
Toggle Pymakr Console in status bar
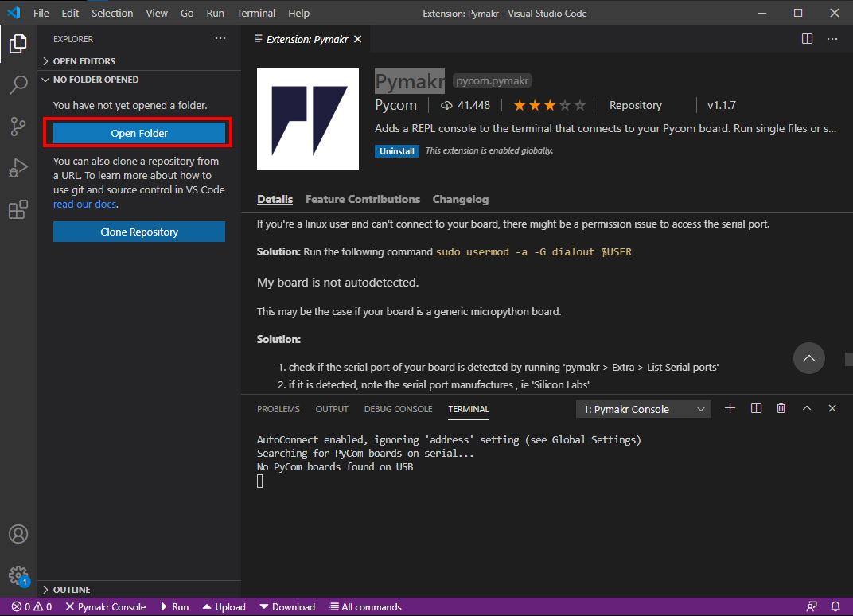(106, 606)
